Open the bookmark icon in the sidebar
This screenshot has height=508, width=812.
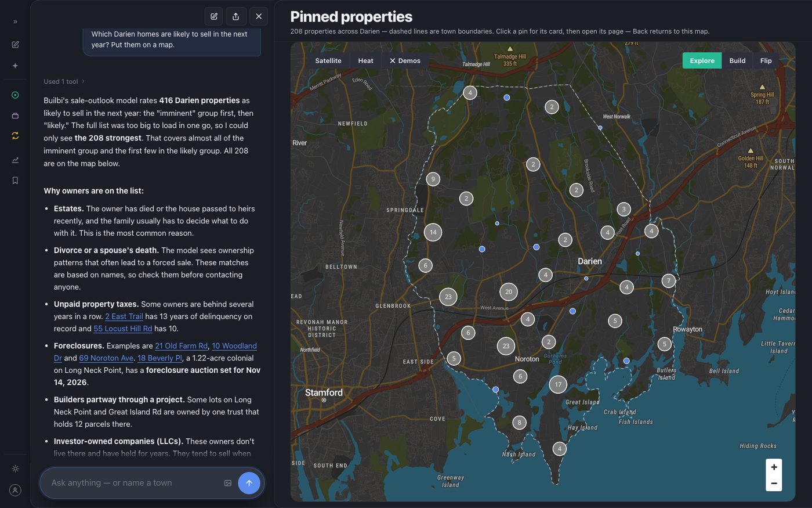coord(15,181)
